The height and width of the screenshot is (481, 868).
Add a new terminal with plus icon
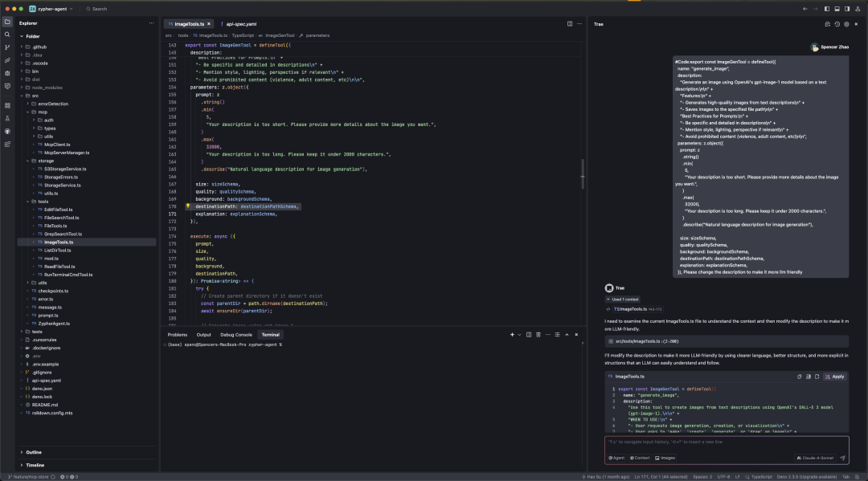512,335
